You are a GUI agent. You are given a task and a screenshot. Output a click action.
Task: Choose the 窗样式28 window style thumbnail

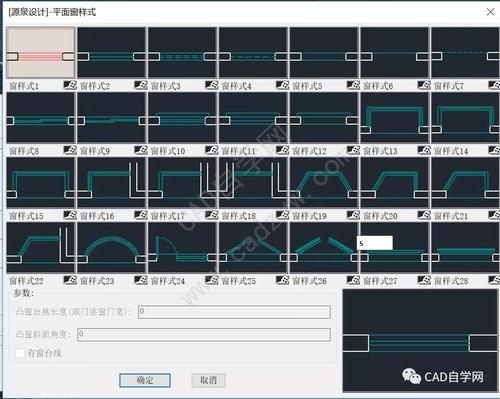(466, 248)
